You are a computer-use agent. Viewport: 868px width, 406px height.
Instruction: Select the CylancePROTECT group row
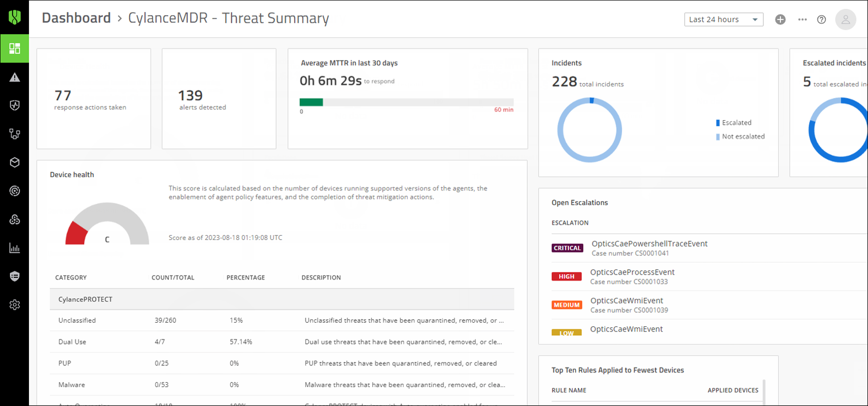tap(282, 299)
